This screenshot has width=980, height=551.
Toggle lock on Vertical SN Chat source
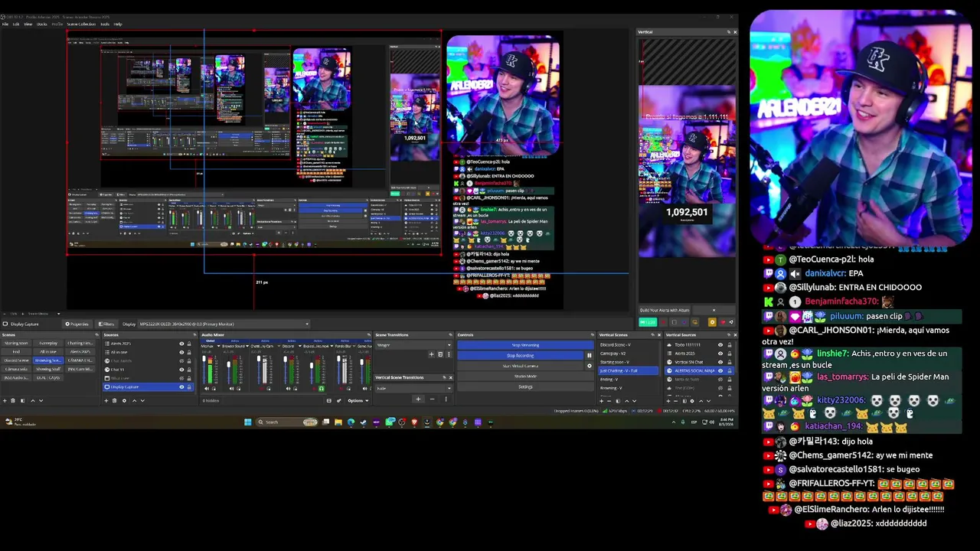[729, 362]
